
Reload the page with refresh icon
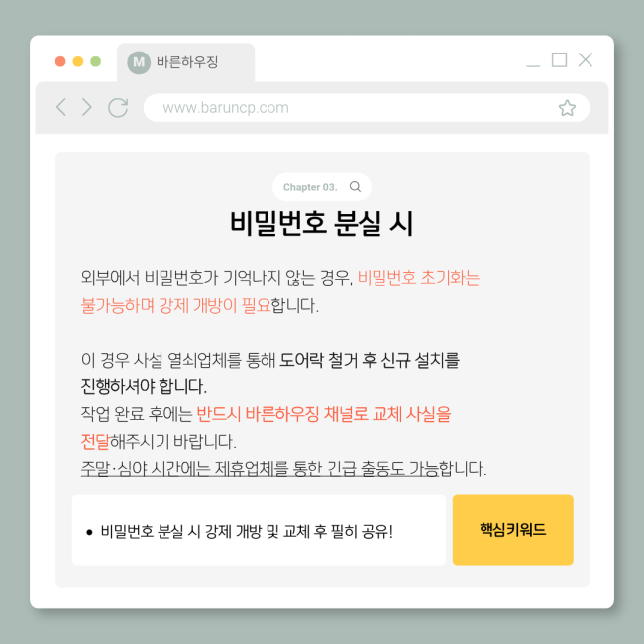(118, 108)
